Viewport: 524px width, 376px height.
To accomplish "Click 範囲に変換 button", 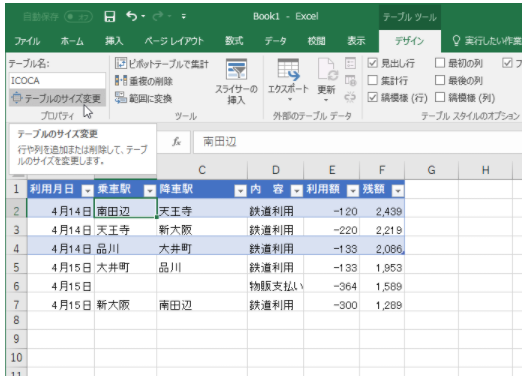I will [x=143, y=98].
